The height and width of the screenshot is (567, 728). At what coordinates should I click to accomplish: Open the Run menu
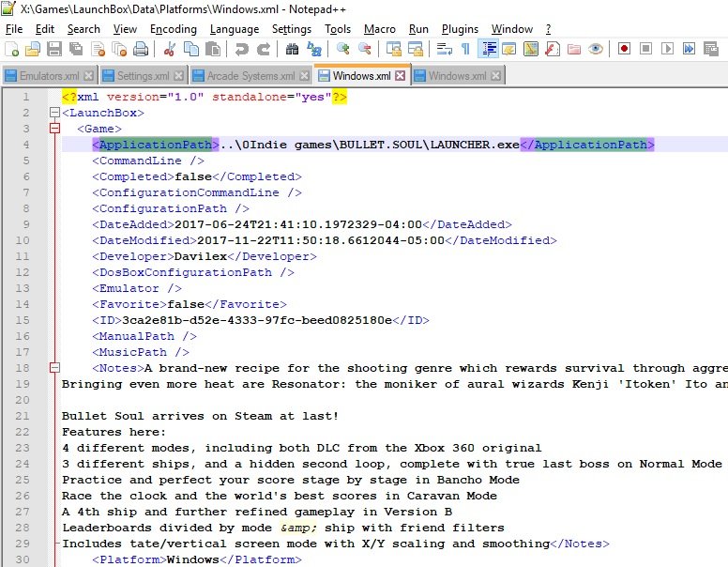coord(418,29)
